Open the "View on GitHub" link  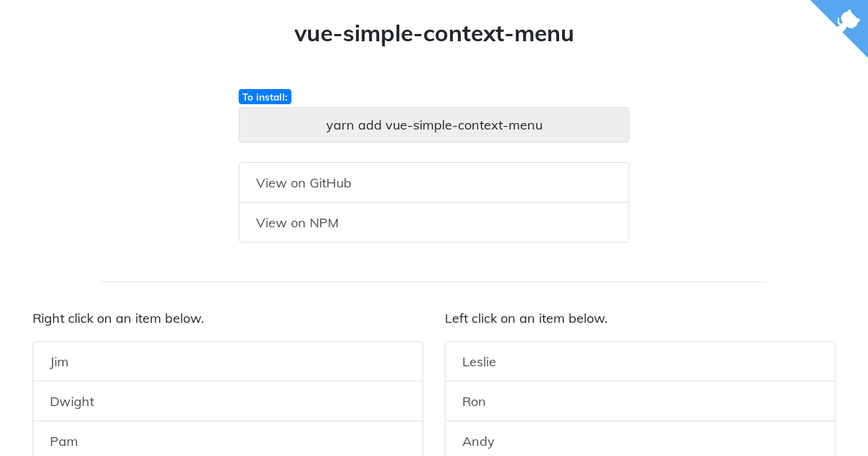304,183
